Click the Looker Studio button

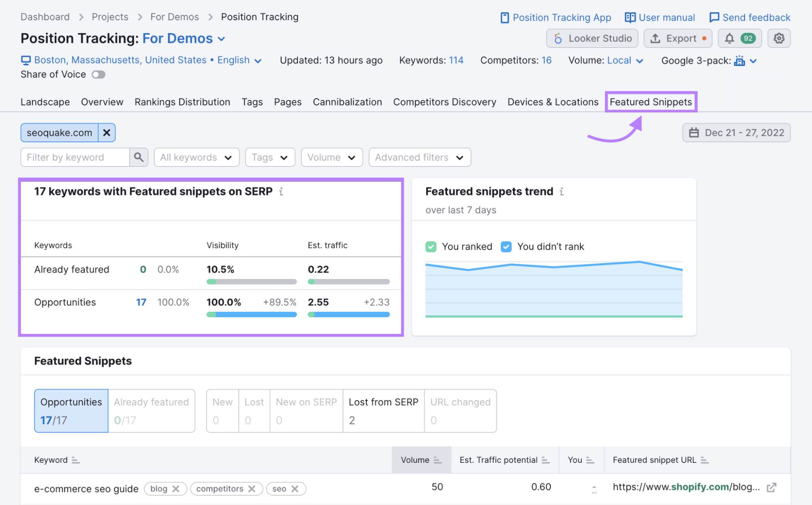point(592,39)
